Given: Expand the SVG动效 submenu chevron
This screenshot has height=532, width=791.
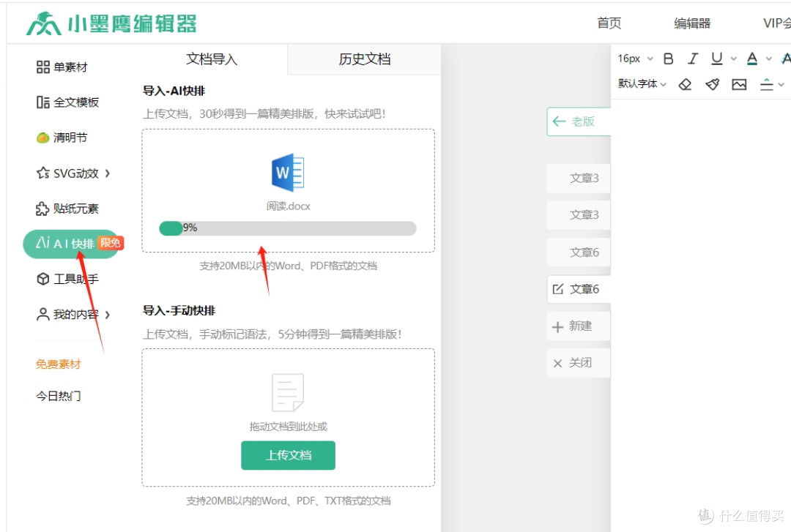Looking at the screenshot, I should coord(108,173).
